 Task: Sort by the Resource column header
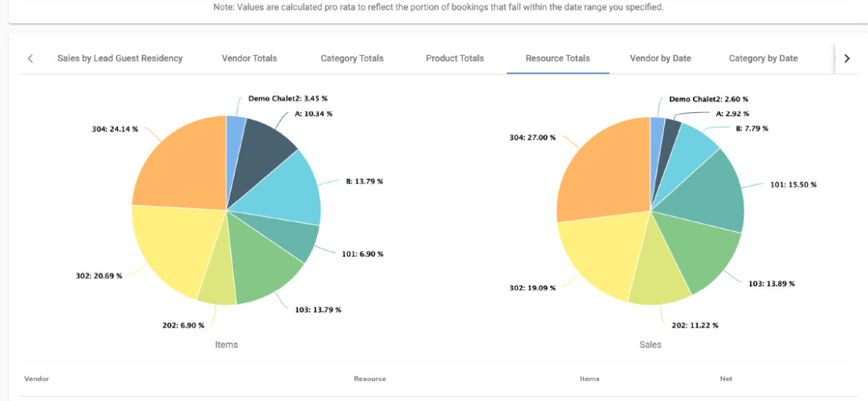pyautogui.click(x=369, y=379)
